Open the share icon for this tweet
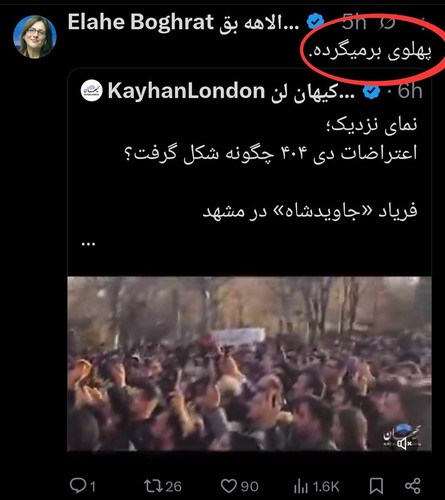The height and width of the screenshot is (500, 445). pos(412,486)
